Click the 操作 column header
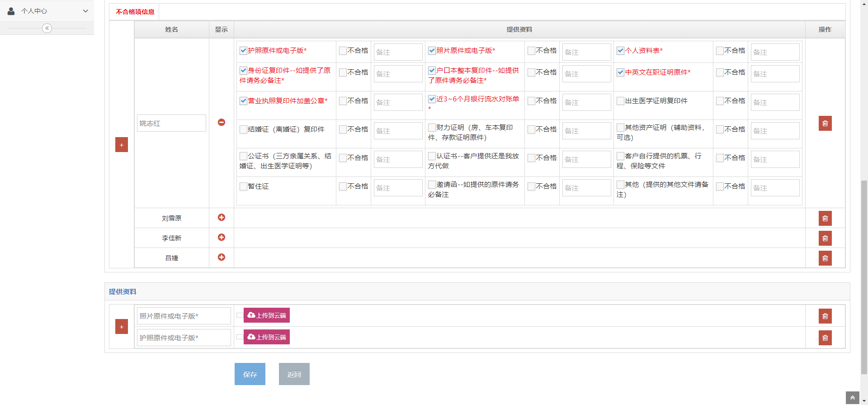The image size is (868, 405). click(x=825, y=29)
